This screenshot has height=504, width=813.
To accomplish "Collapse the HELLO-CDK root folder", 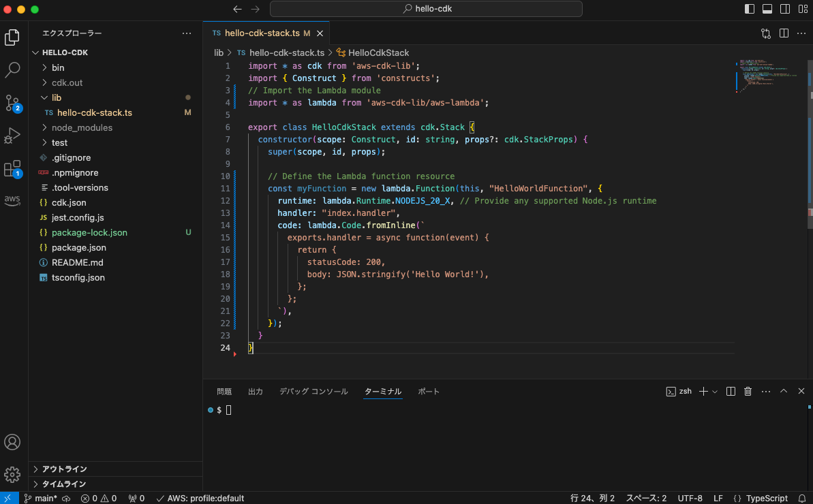I will click(x=115, y=52).
